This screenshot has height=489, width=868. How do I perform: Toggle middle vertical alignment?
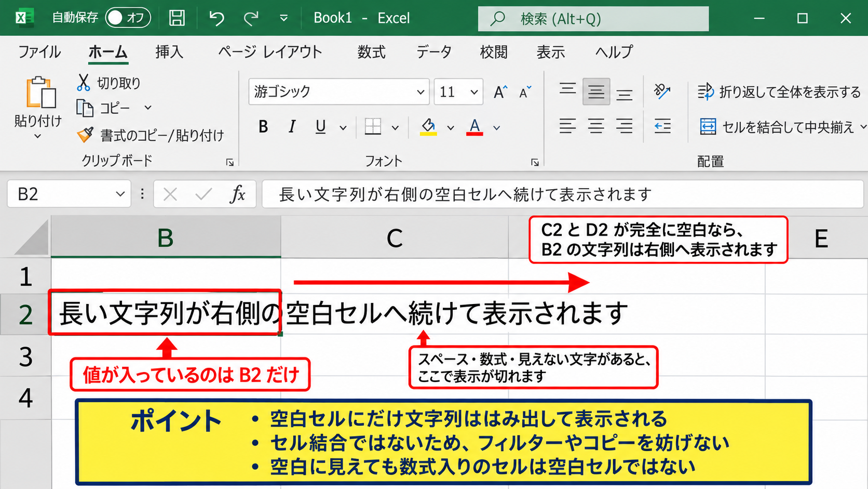click(596, 92)
